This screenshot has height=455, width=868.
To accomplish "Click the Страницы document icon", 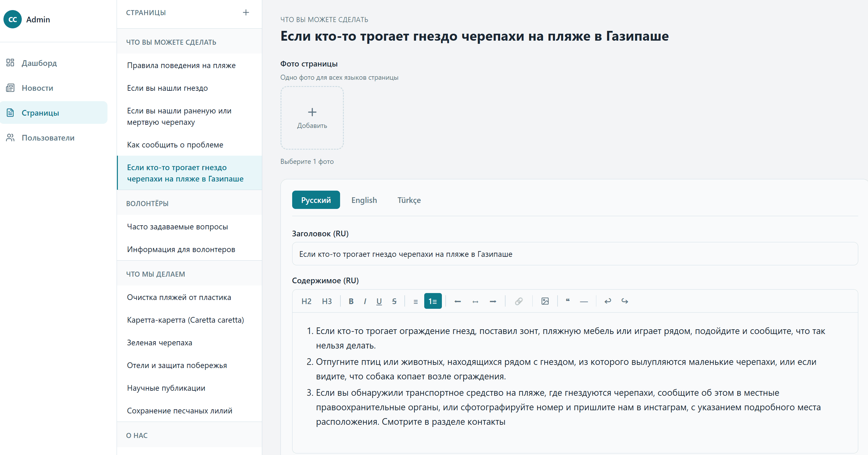I will tap(10, 112).
